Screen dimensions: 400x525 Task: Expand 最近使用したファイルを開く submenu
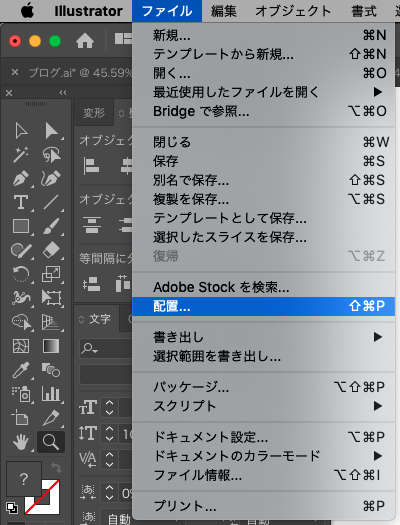click(263, 92)
